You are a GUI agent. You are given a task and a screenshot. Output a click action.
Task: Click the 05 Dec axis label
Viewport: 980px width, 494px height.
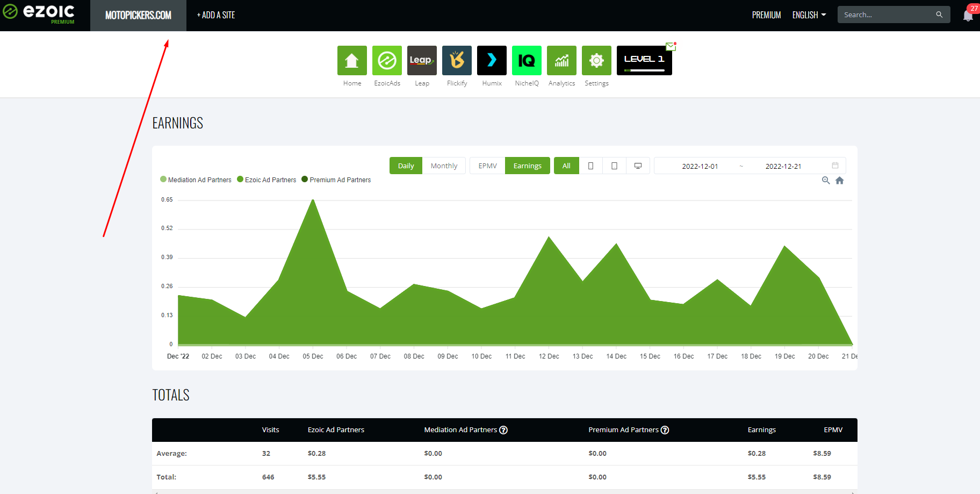313,356
